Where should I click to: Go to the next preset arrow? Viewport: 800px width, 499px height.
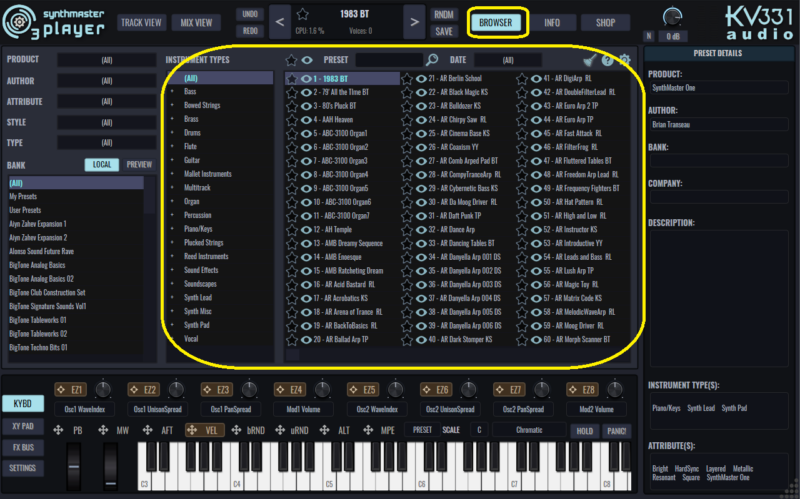414,21
